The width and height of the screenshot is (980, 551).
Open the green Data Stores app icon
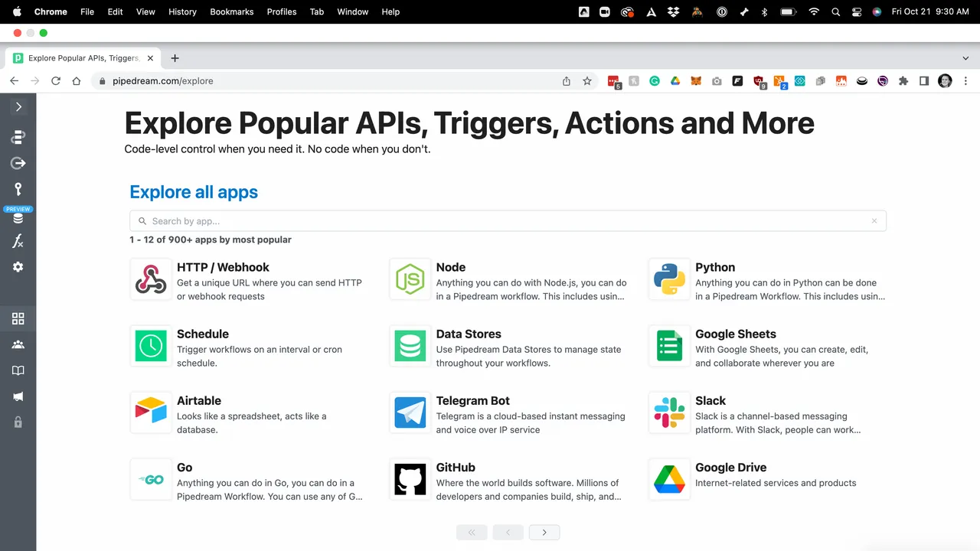click(410, 346)
